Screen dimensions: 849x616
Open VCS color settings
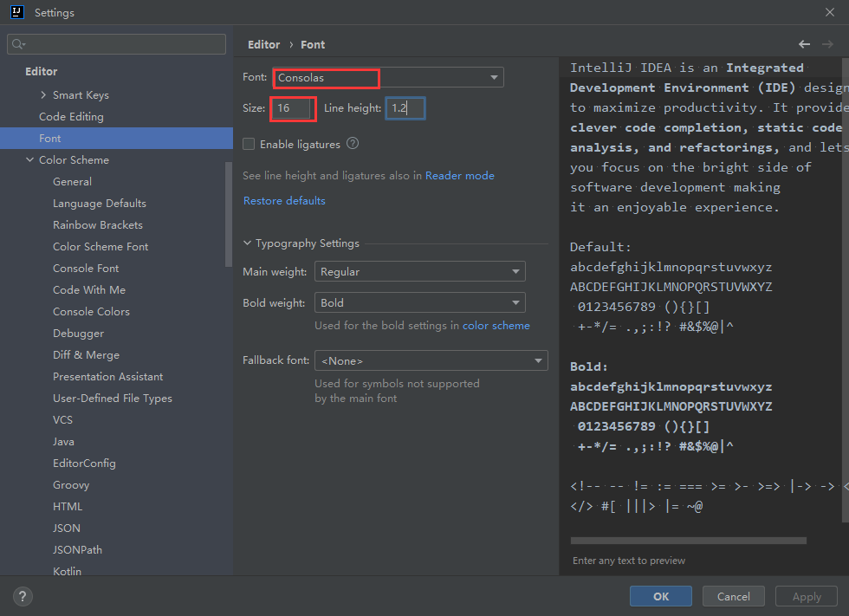[x=62, y=419]
